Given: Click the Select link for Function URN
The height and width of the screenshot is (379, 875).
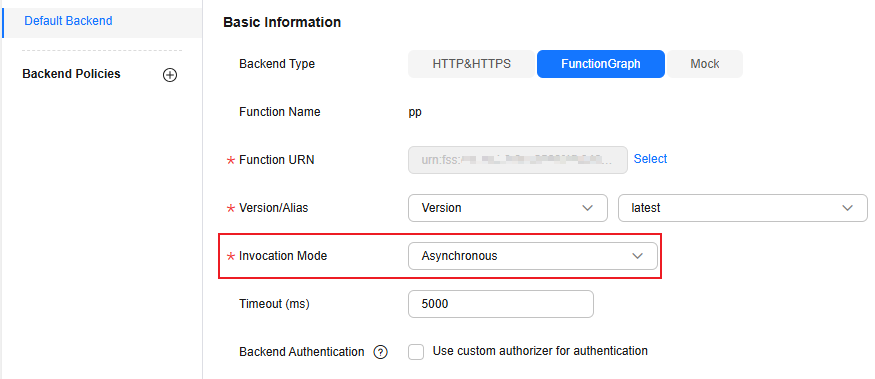Looking at the screenshot, I should click(x=650, y=159).
